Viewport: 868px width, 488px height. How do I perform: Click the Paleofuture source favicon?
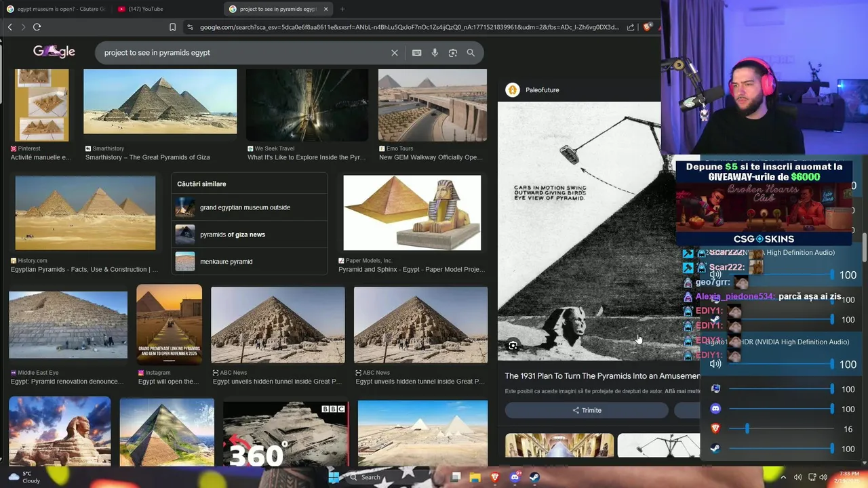pos(513,90)
